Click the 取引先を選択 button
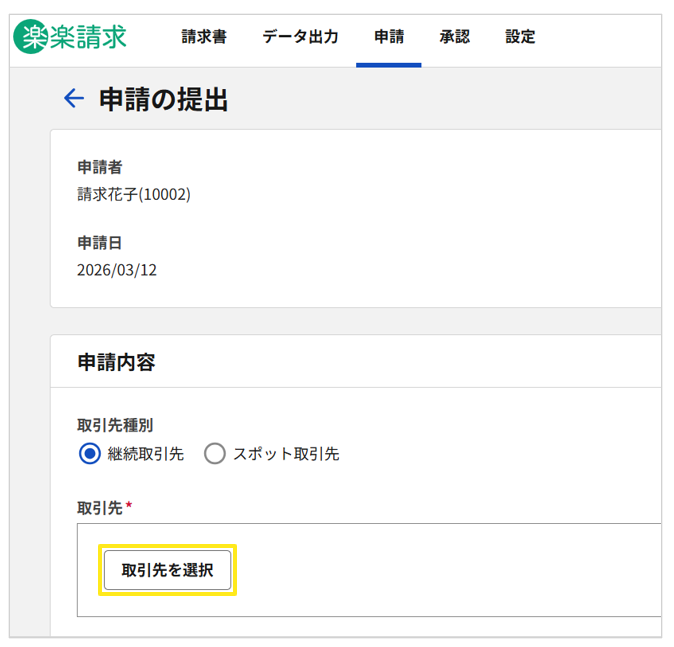Image resolution: width=674 pixels, height=647 pixels. (x=167, y=570)
